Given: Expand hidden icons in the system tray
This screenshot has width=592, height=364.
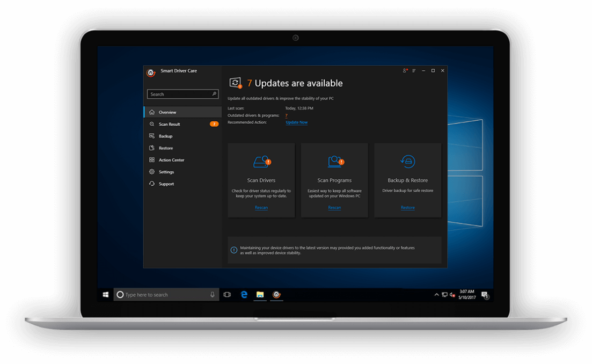Looking at the screenshot, I should pos(436,294).
